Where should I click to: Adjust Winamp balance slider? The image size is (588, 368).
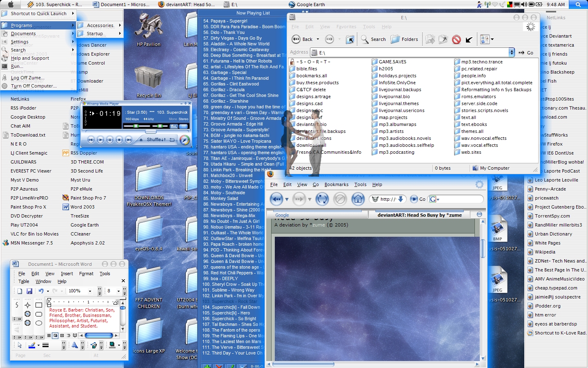(160, 126)
